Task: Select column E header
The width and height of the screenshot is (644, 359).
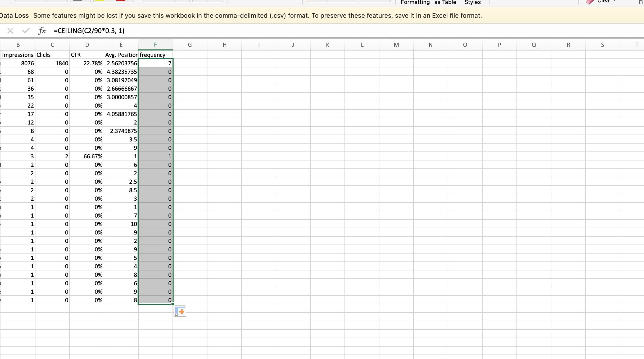Action: 121,45
